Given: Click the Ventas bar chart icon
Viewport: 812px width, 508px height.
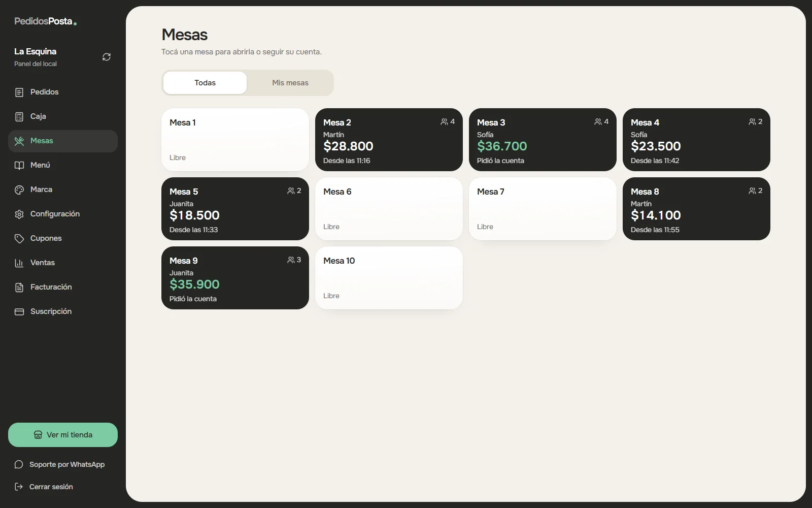Looking at the screenshot, I should pyautogui.click(x=19, y=263).
